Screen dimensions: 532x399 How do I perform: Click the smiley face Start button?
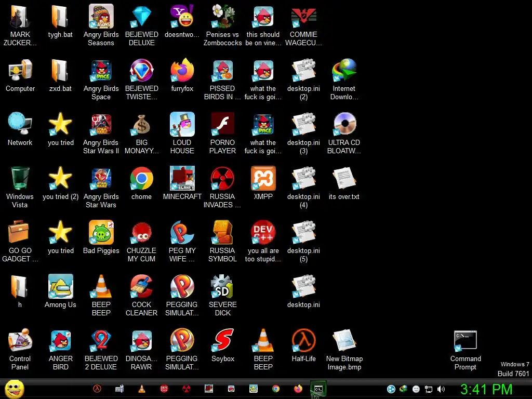click(x=15, y=389)
